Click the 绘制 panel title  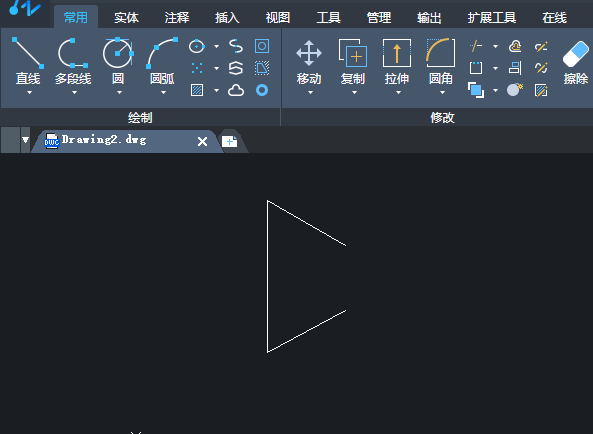(140, 118)
